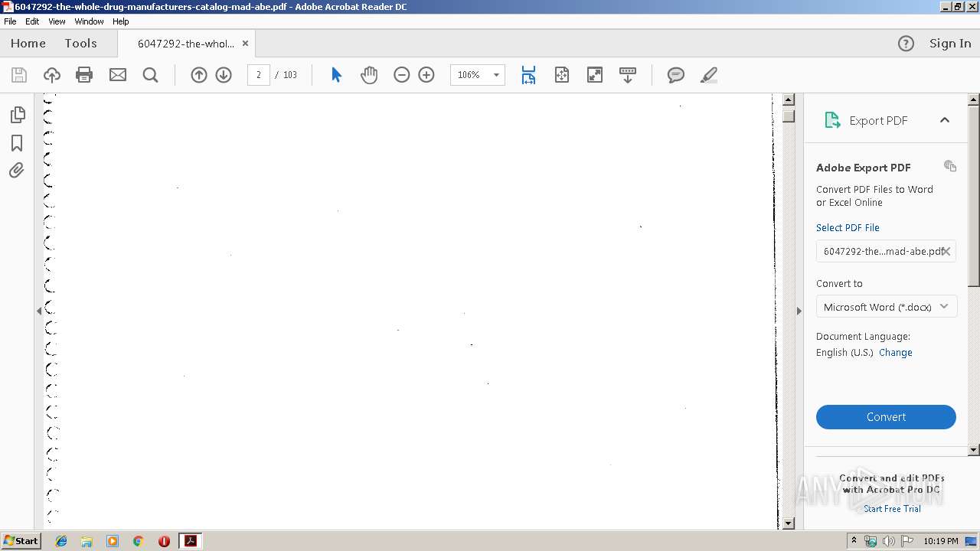Screen dimensions: 980x551
Task: Open Internet Explorer from taskbar
Action: click(61, 541)
